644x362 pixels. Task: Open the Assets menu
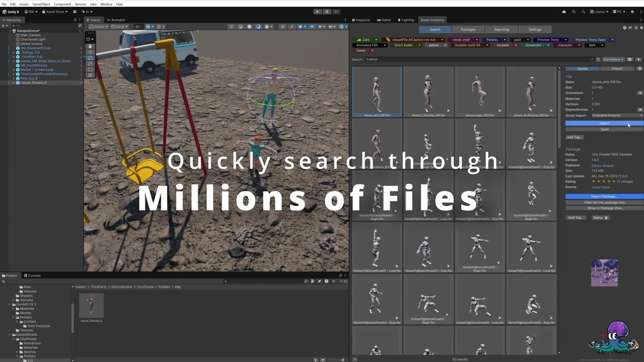24,4
